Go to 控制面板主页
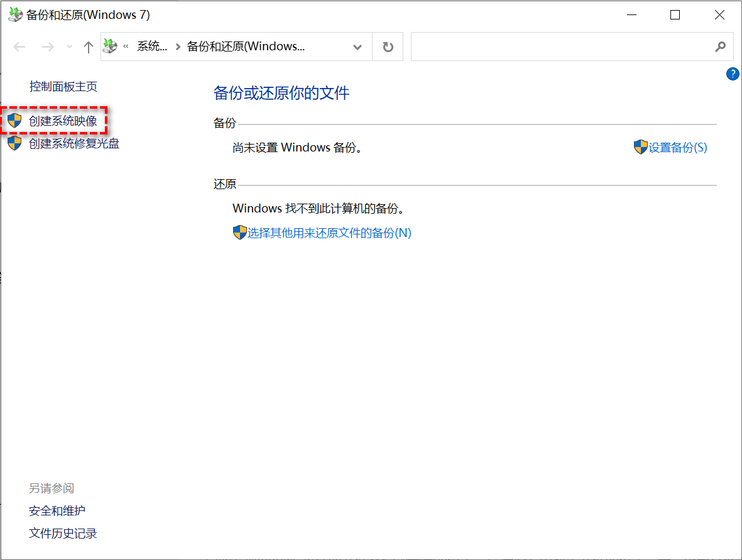This screenshot has width=742, height=560. click(x=63, y=87)
